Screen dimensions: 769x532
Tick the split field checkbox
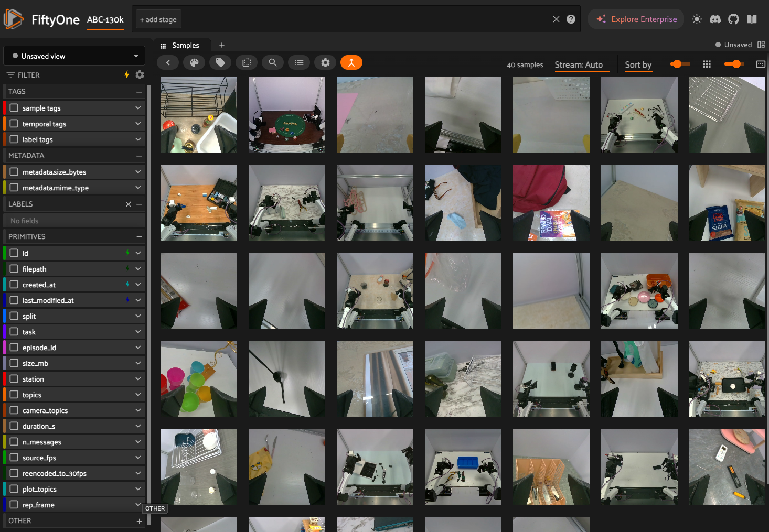tap(14, 316)
